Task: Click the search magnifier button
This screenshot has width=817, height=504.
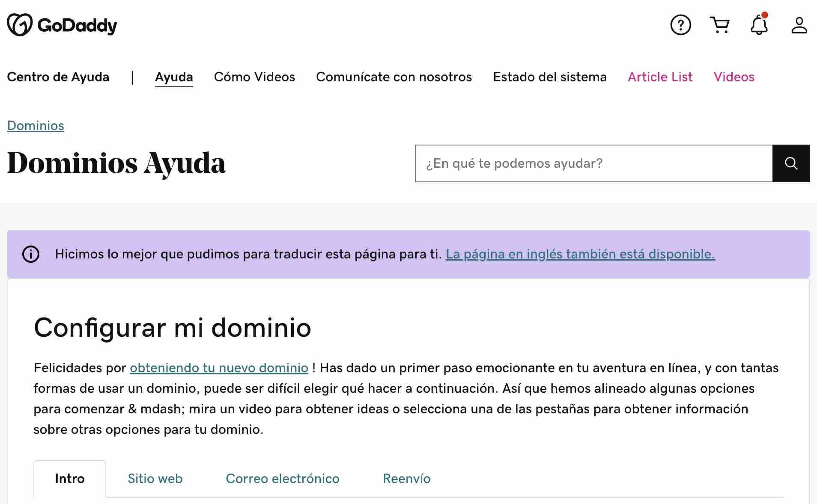Action: pos(791,163)
